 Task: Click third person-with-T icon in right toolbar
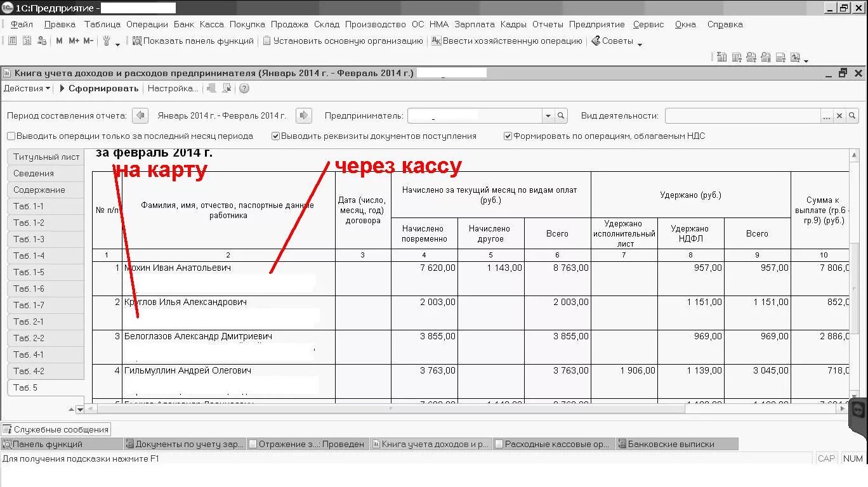click(751, 58)
